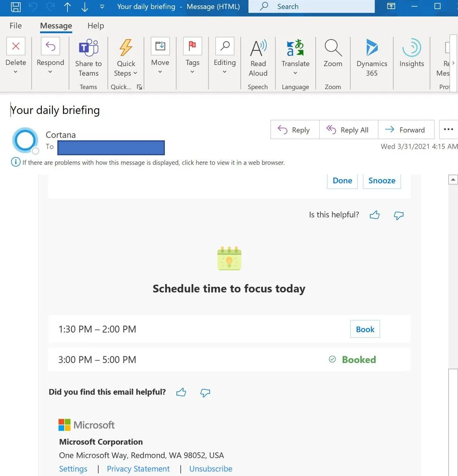Go to previous item with up arrow

pos(67,7)
